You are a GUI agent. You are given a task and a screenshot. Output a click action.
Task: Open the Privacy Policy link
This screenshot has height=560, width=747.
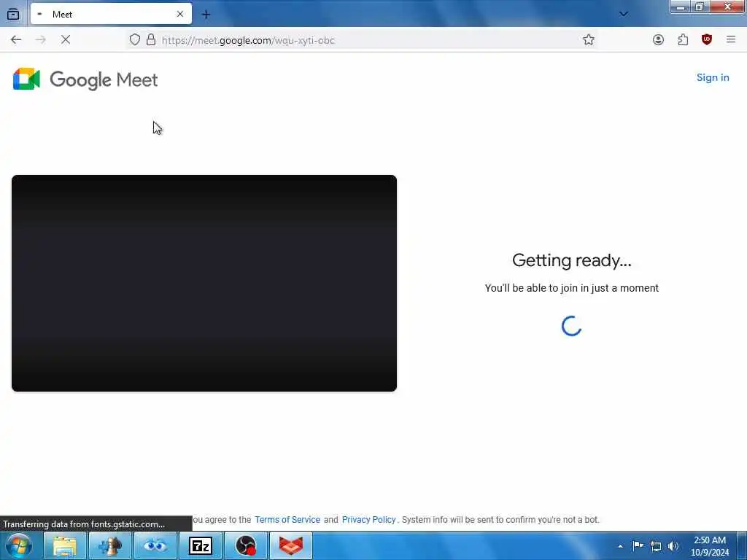(x=368, y=519)
